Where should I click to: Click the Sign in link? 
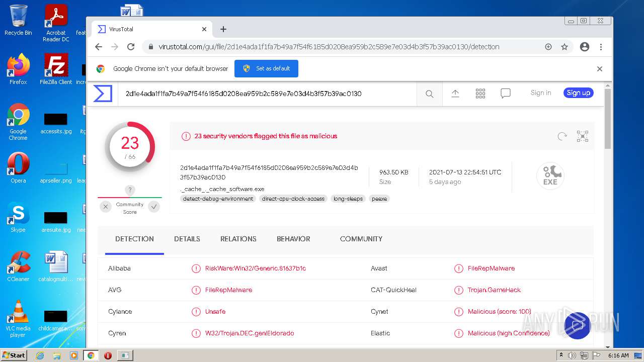click(541, 93)
